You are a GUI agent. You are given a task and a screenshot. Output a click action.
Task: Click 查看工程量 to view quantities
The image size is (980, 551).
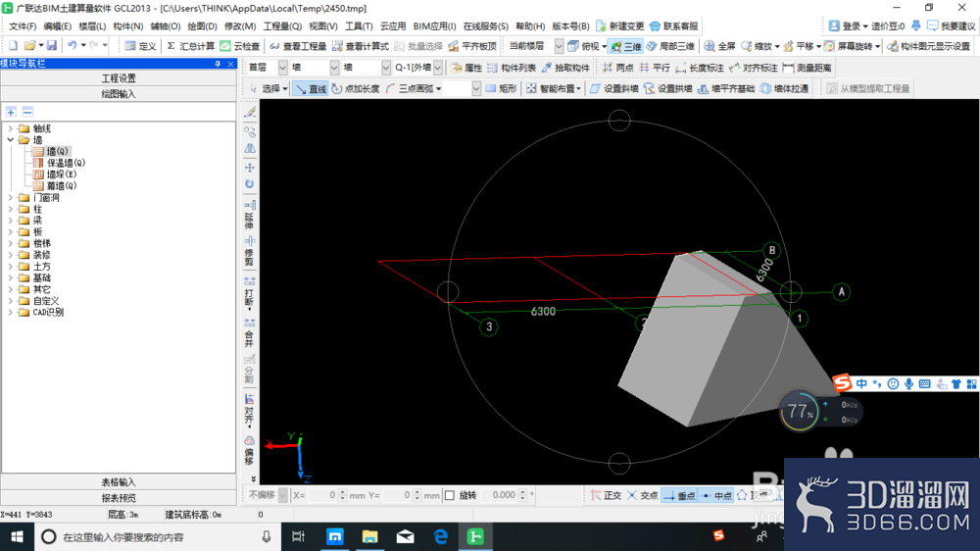tap(298, 46)
